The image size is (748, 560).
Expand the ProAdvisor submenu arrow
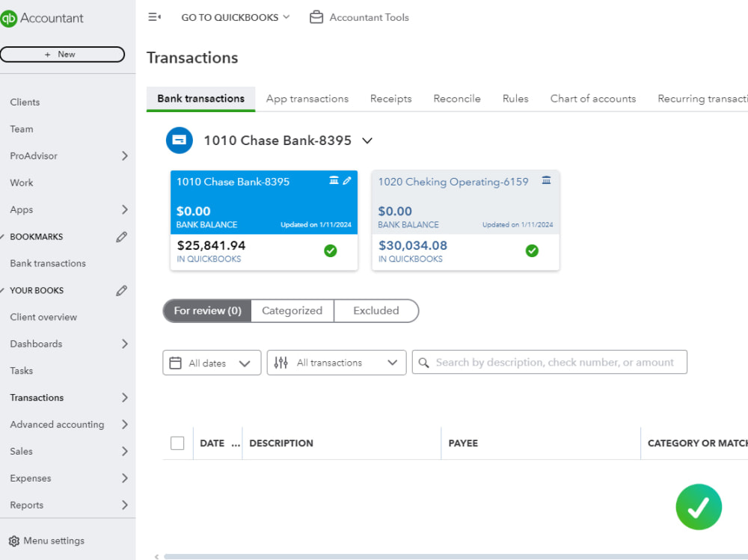(x=124, y=156)
